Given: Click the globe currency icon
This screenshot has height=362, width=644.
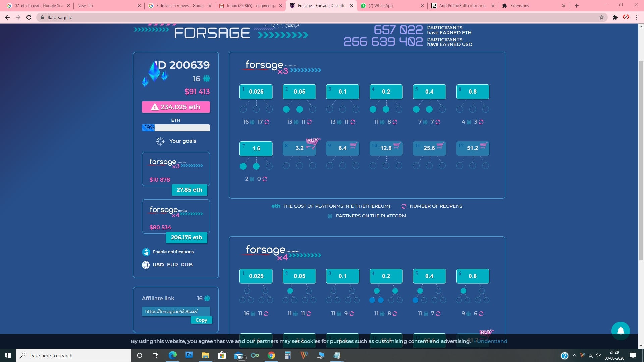Looking at the screenshot, I should coord(146,265).
